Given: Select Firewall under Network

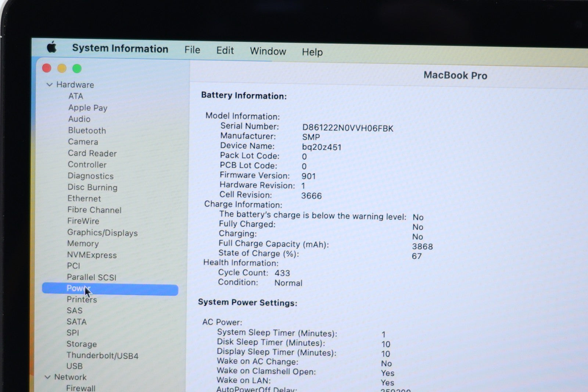Looking at the screenshot, I should (x=80, y=388).
